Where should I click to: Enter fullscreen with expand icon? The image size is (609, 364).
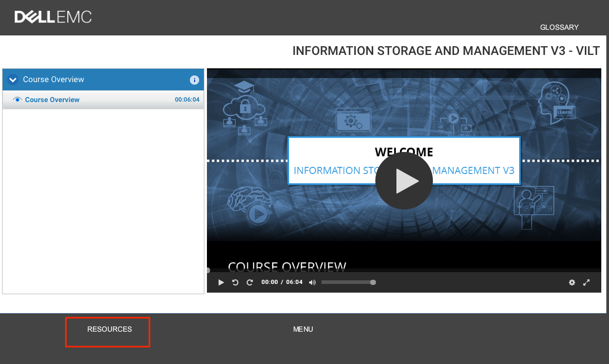tap(586, 282)
